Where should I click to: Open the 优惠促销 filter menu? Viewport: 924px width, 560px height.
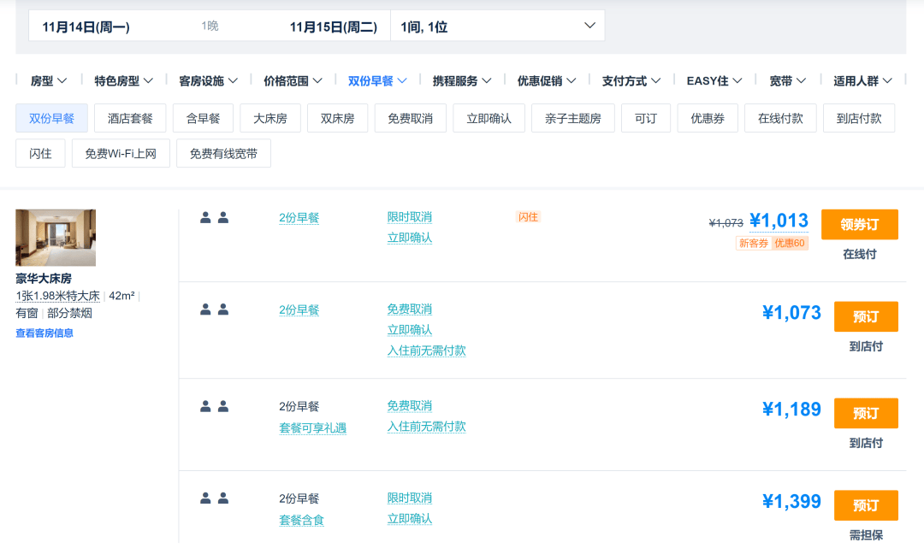(x=546, y=80)
